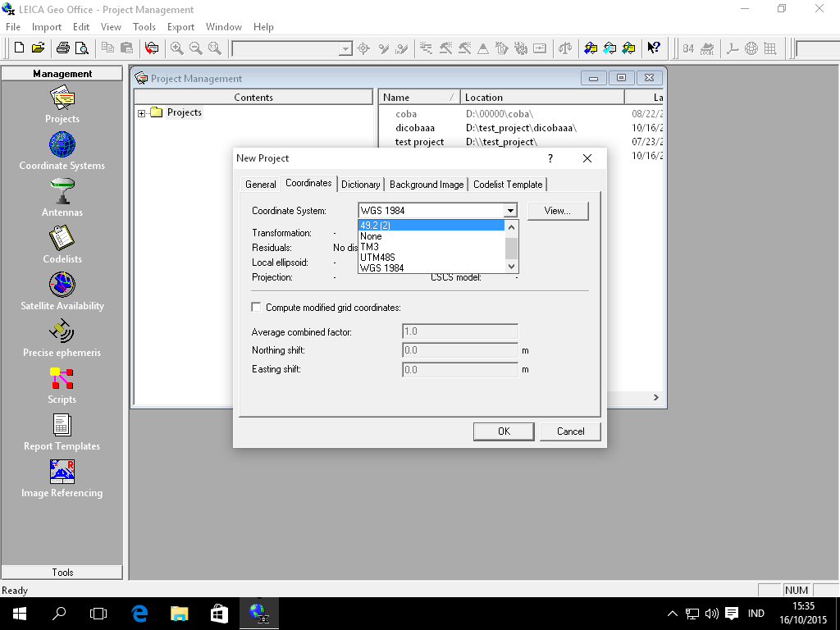The height and width of the screenshot is (630, 840).
Task: Click the Coordinate System dropdown arrow
Action: click(510, 211)
